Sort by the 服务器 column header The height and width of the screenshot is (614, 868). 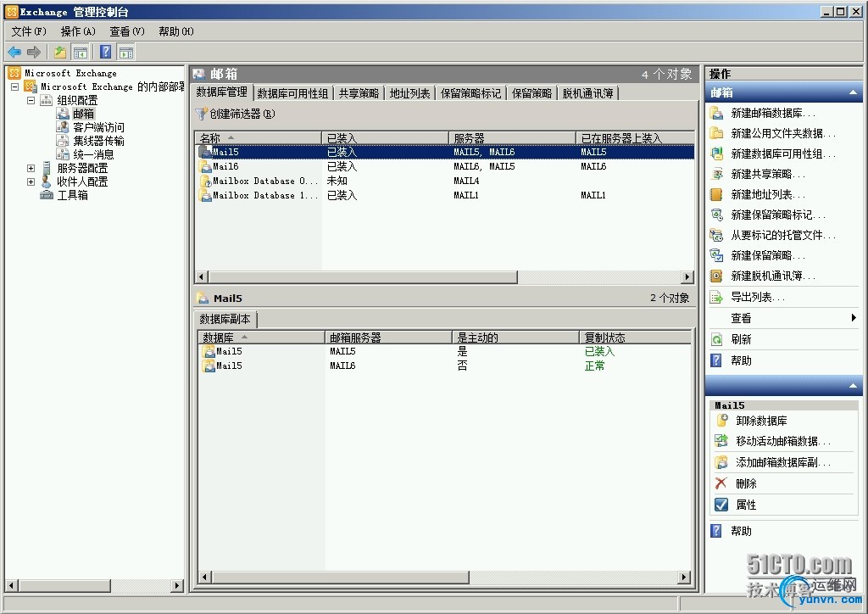pos(512,138)
